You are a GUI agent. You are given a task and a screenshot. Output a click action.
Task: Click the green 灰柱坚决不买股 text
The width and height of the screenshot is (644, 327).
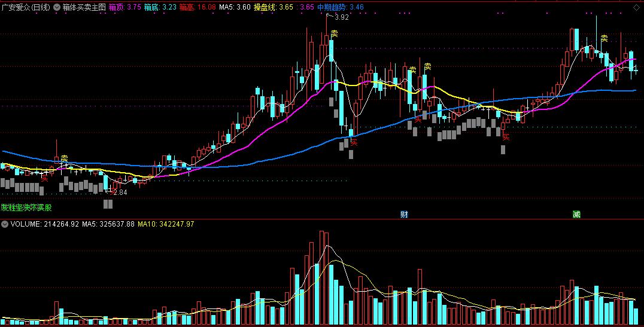point(27,207)
